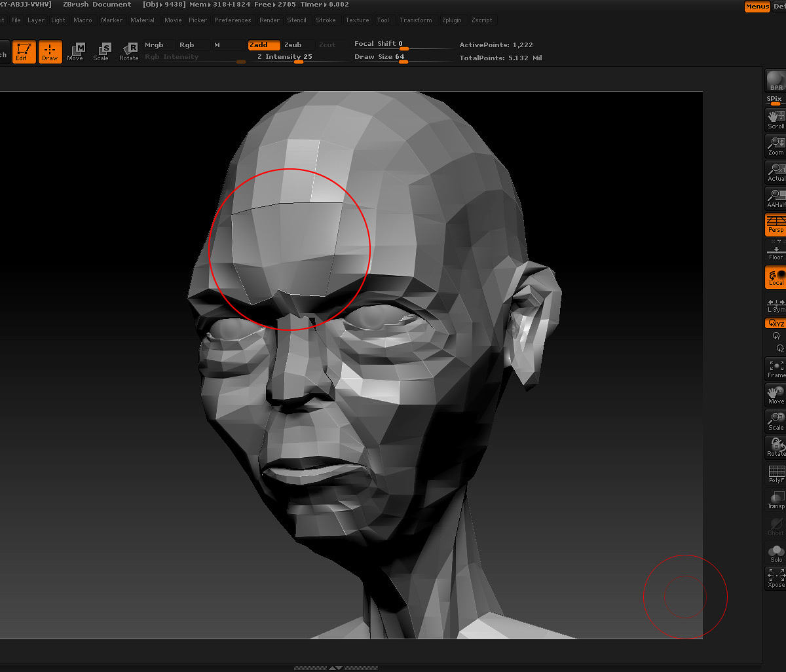
Task: Open the Marker menu
Action: tap(111, 20)
